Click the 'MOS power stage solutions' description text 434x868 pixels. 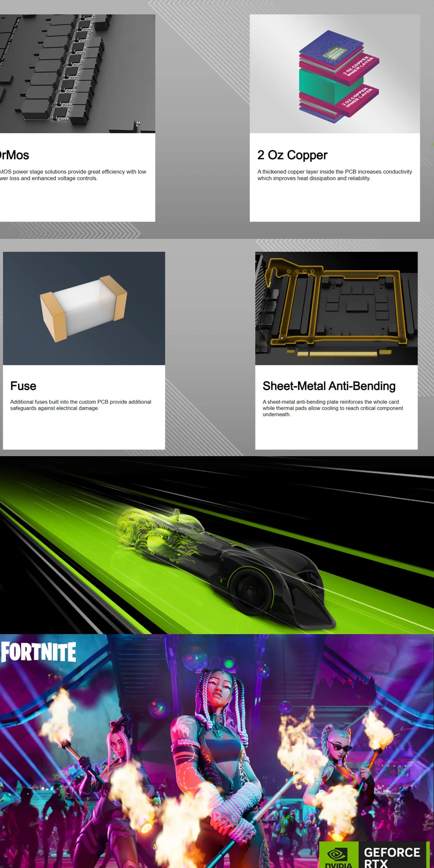73,175
